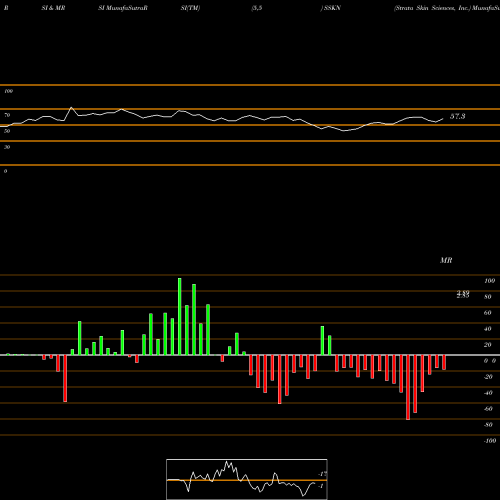Screen dimensions: 500x500
Task: Click the Strata Skin Sciences, Inc. title text
Action: coord(432,8)
